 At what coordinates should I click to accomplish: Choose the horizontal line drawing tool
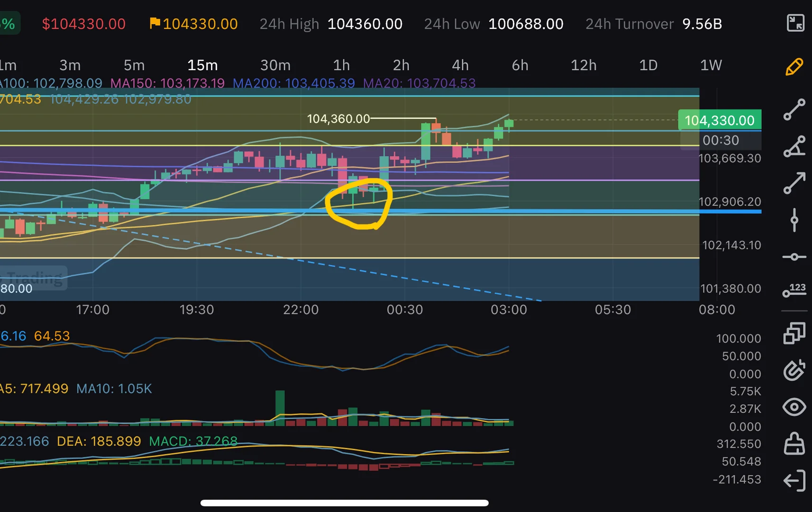coord(794,257)
